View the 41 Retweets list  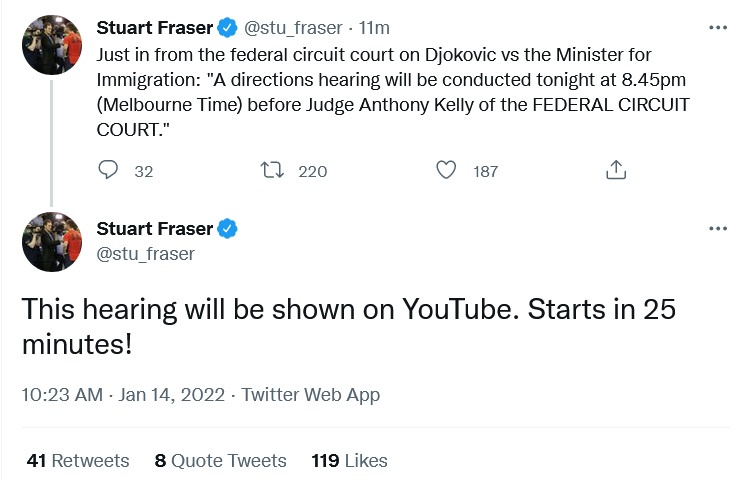pyautogui.click(x=78, y=461)
